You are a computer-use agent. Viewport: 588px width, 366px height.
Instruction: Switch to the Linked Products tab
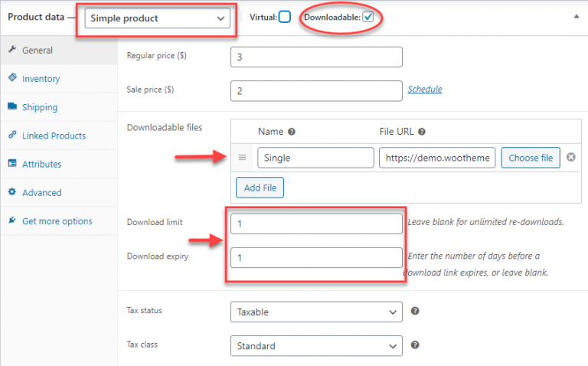tap(54, 136)
